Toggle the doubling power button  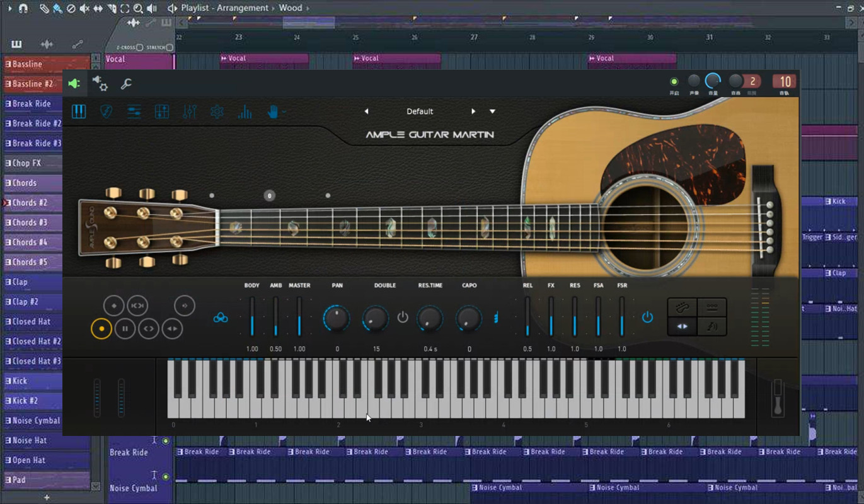[403, 317]
